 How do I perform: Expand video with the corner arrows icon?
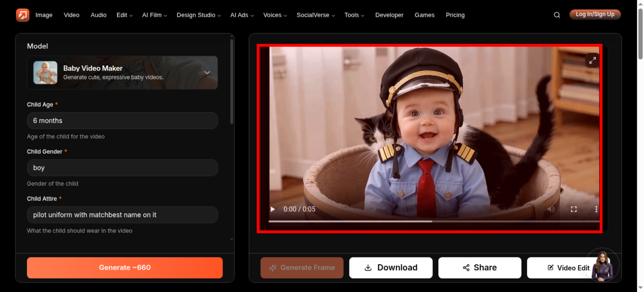pos(592,60)
